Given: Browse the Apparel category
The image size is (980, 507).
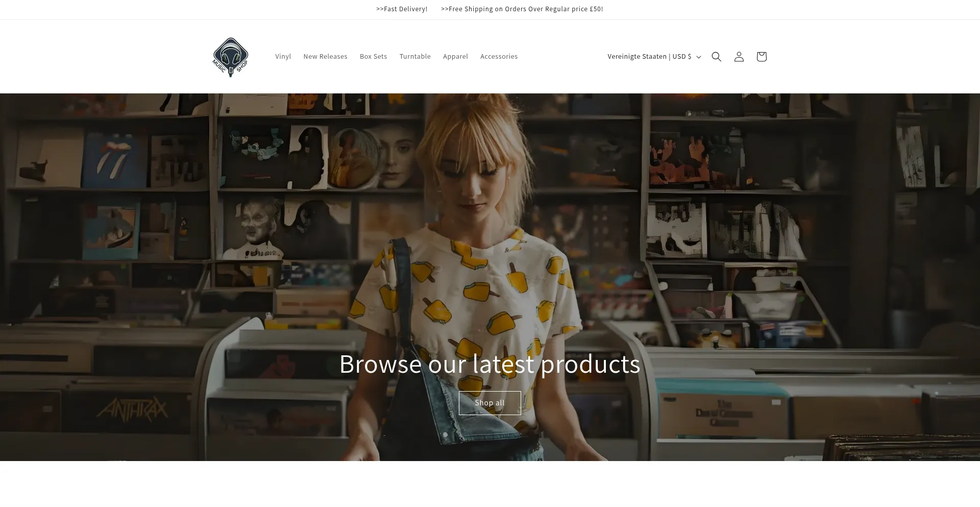Looking at the screenshot, I should point(455,57).
